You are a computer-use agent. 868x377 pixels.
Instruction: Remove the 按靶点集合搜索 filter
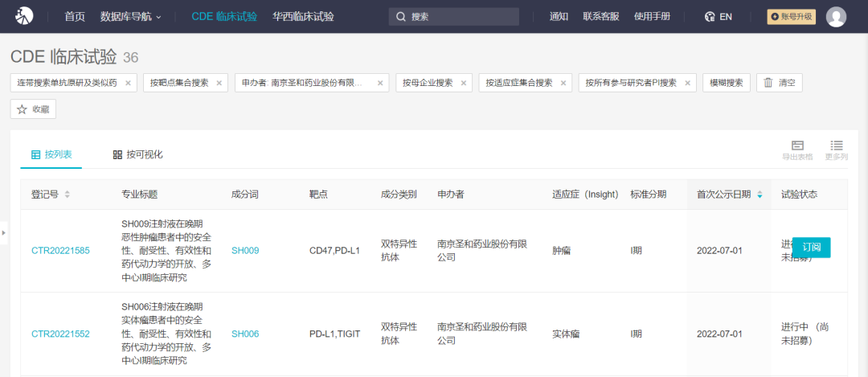click(x=219, y=83)
